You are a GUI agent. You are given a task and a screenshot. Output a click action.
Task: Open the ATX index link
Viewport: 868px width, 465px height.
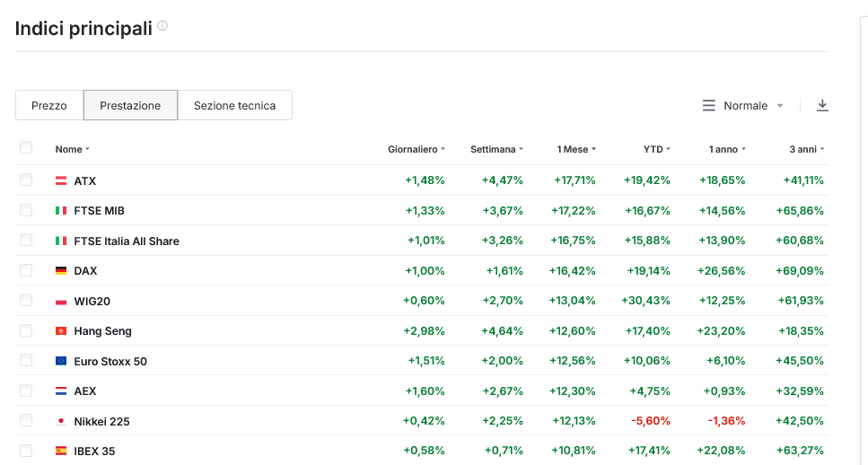(85, 181)
